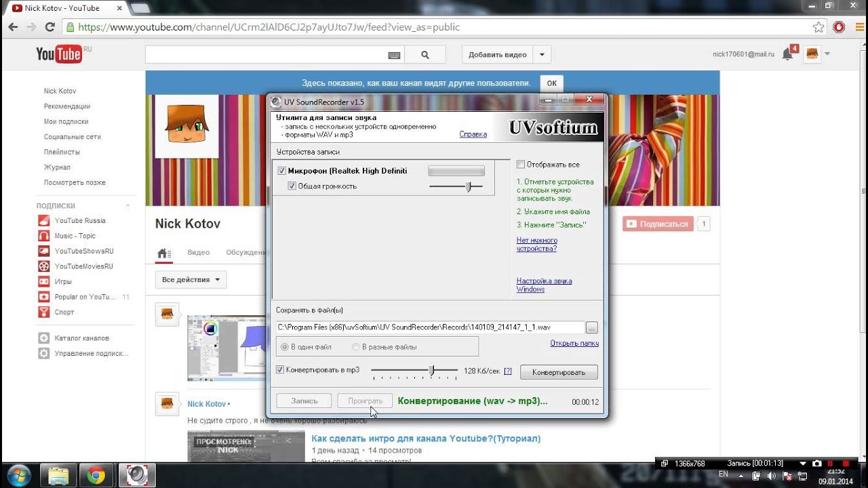
Task: Open Плейлисты in the sidebar
Action: tap(62, 152)
